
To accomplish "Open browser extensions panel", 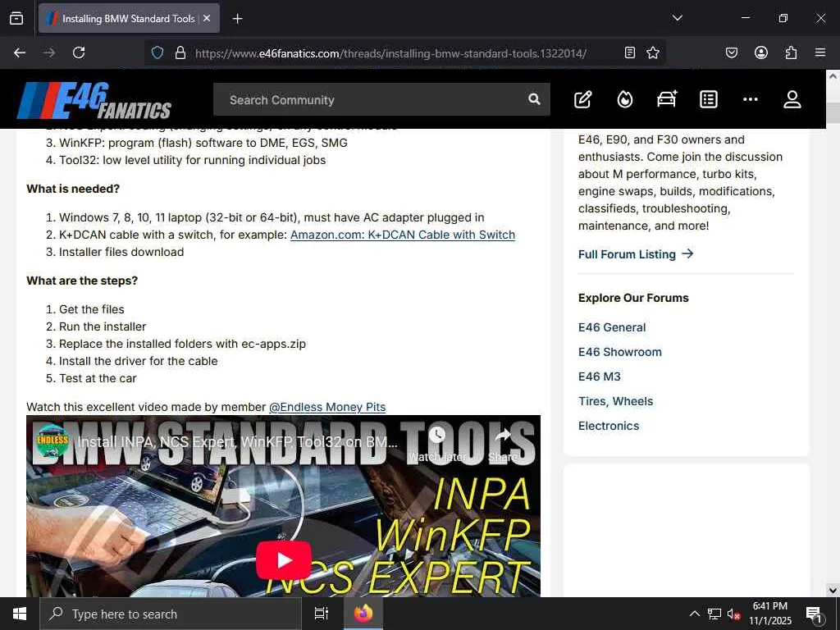I will click(x=791, y=52).
